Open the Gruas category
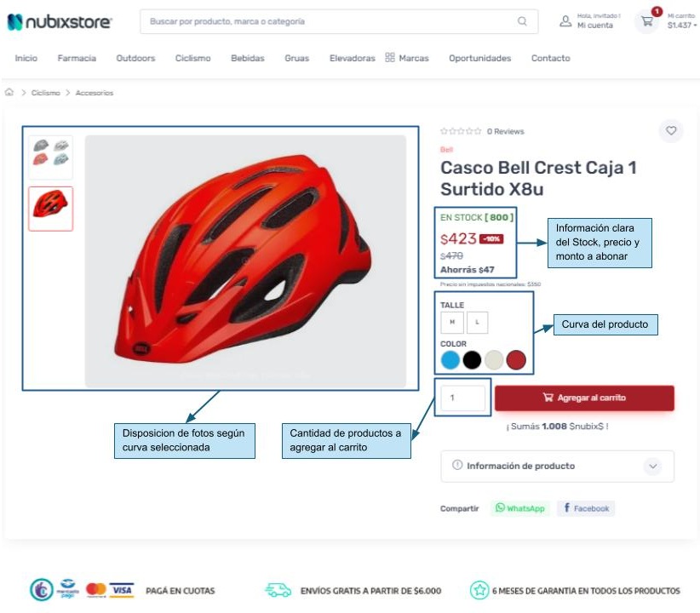Viewport: 700px width, 613px height. click(x=297, y=58)
